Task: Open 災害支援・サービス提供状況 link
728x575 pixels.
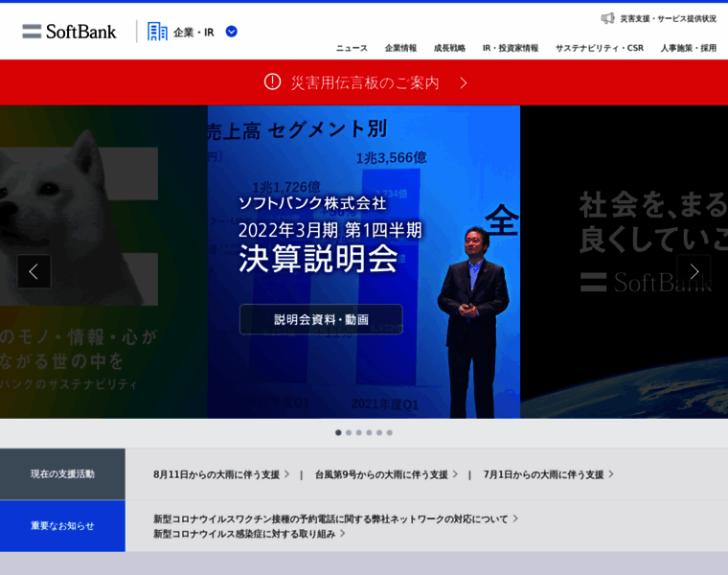Action: tap(668, 18)
